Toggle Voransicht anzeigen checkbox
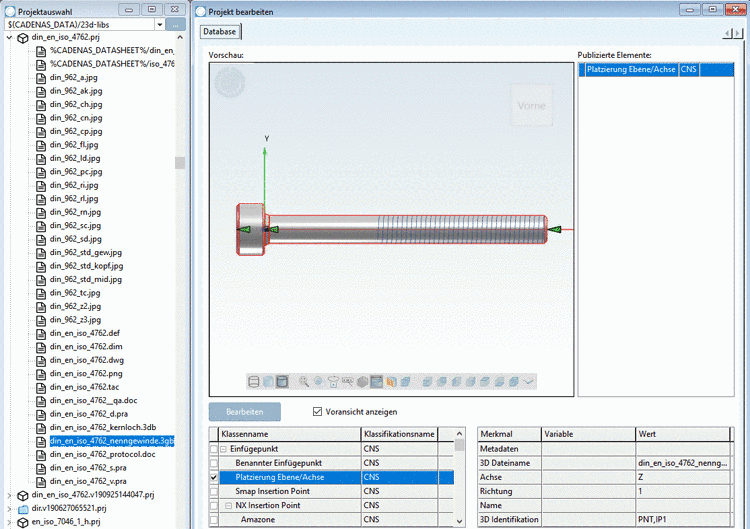 coord(317,411)
